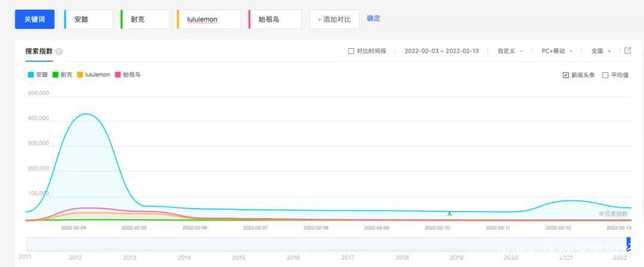The image size is (644, 267).
Task: Toggle the lululemon orange legend swatch
Action: click(80, 74)
